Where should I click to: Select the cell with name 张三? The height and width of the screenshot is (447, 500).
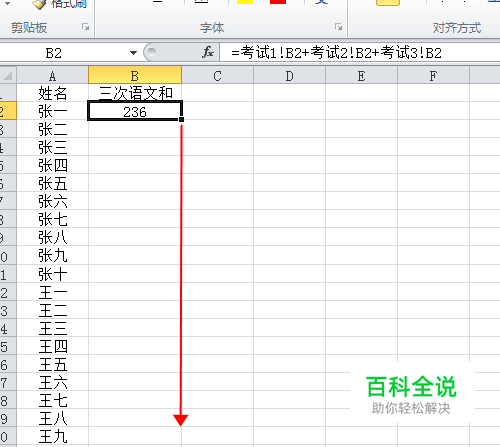(52, 147)
